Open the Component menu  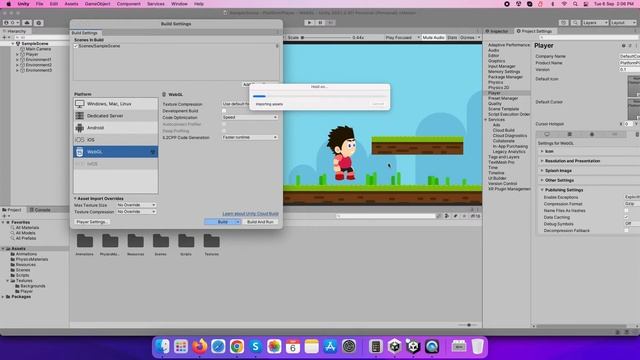click(129, 4)
